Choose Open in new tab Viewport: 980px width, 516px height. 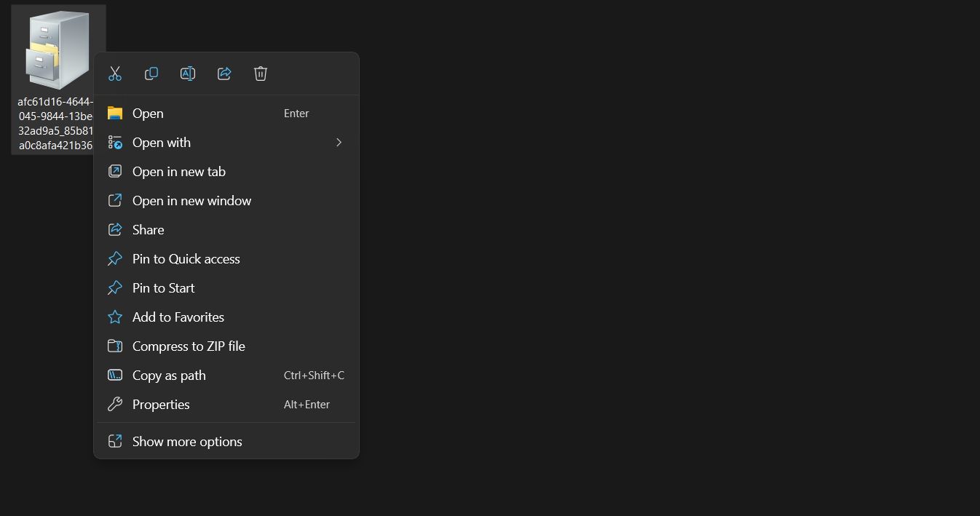tap(179, 171)
